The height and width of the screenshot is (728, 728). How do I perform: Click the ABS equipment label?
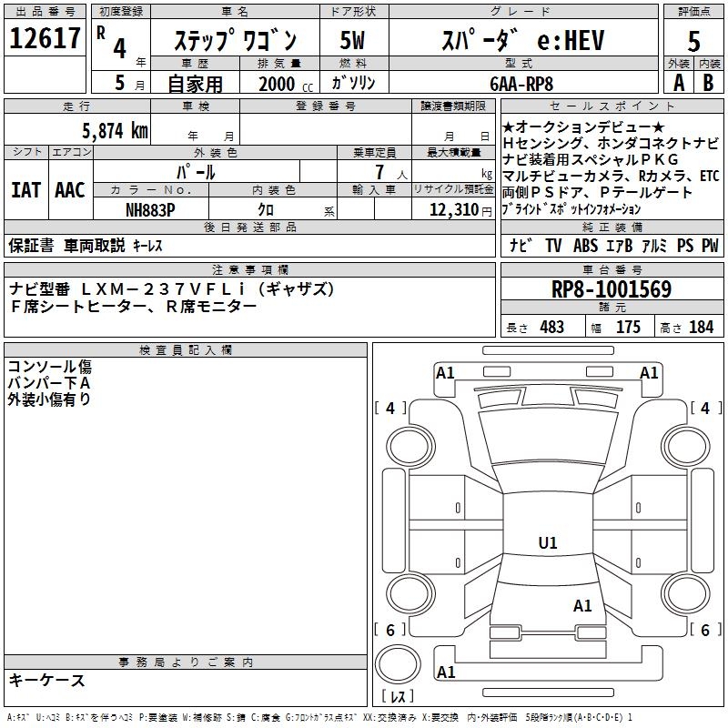(585, 245)
